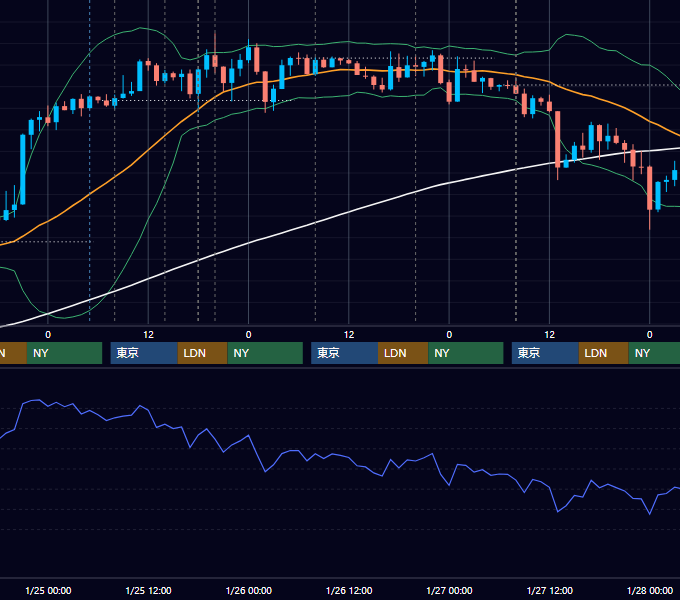
Task: Select the LDN block after second 東京
Action: pyautogui.click(x=403, y=353)
